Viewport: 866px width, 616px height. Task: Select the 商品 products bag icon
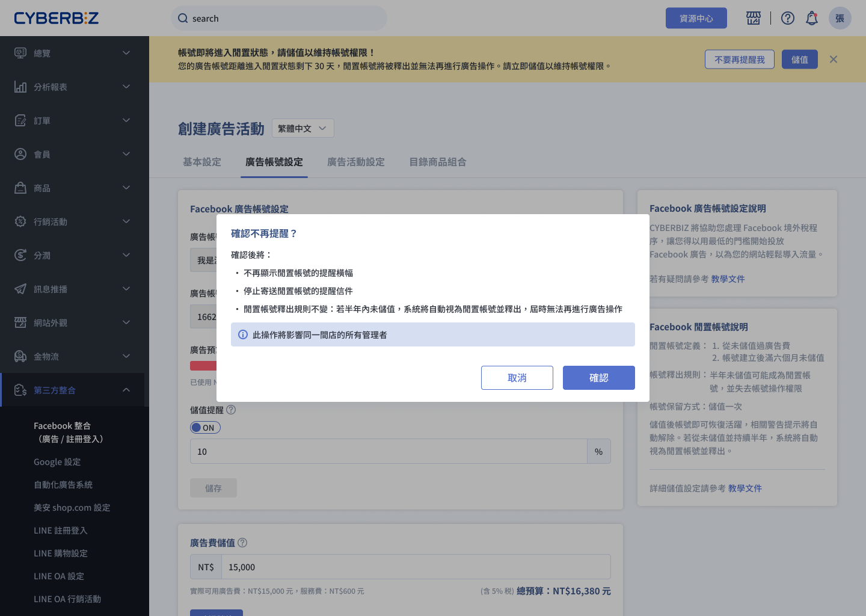pyautogui.click(x=20, y=188)
